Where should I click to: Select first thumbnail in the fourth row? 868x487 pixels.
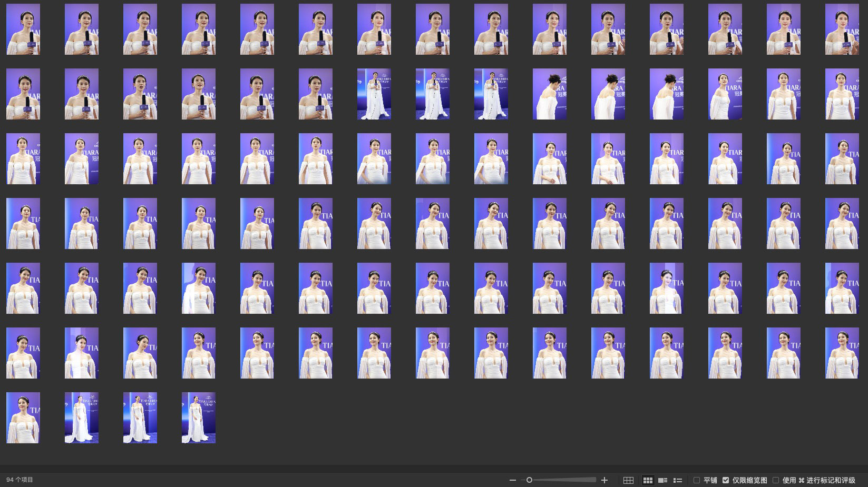[x=23, y=223]
